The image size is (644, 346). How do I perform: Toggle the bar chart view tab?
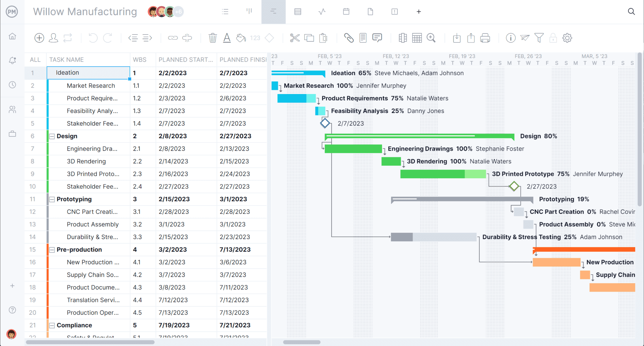coord(249,12)
